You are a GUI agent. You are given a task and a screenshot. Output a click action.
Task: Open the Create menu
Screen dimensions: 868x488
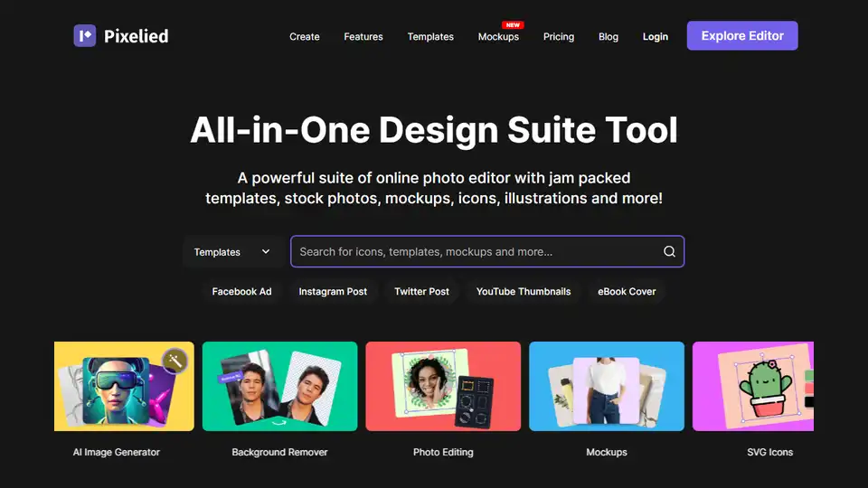pyautogui.click(x=304, y=37)
